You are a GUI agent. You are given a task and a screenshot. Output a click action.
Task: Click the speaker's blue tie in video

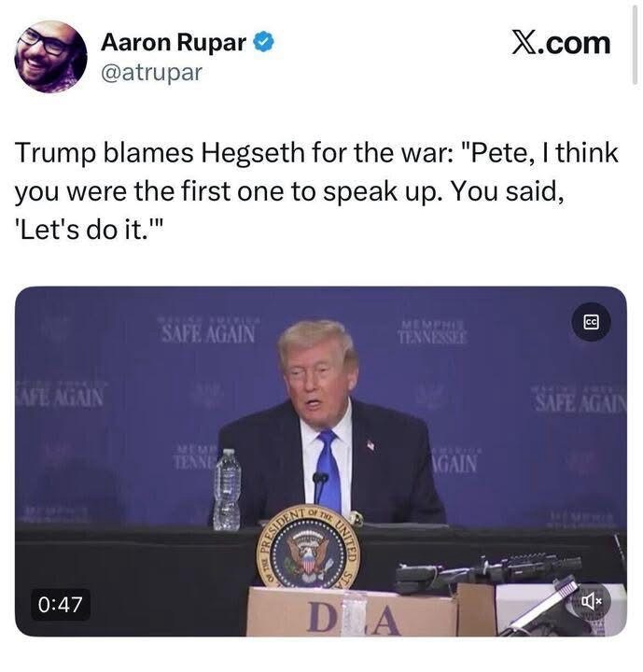(x=328, y=469)
